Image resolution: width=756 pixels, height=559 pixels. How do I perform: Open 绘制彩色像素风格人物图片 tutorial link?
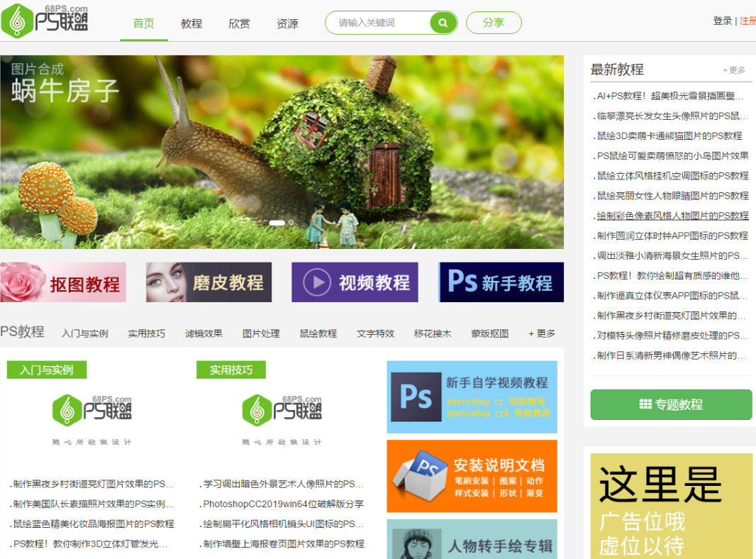(671, 216)
